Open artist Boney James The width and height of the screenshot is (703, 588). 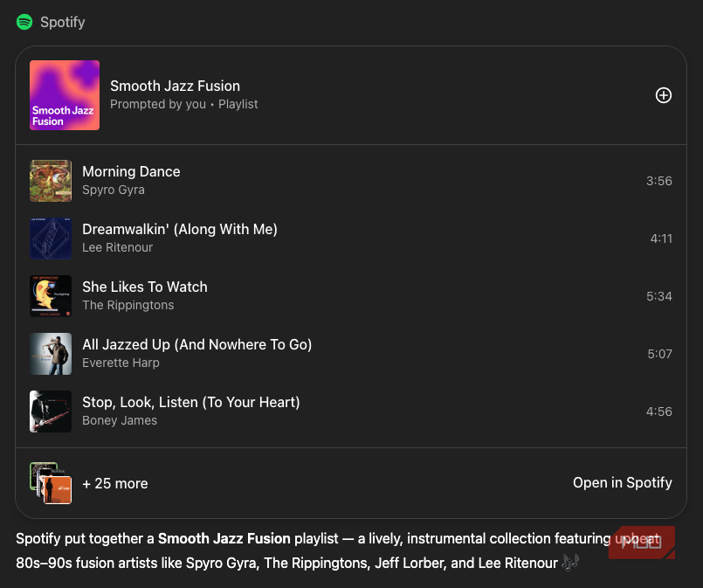pos(120,420)
